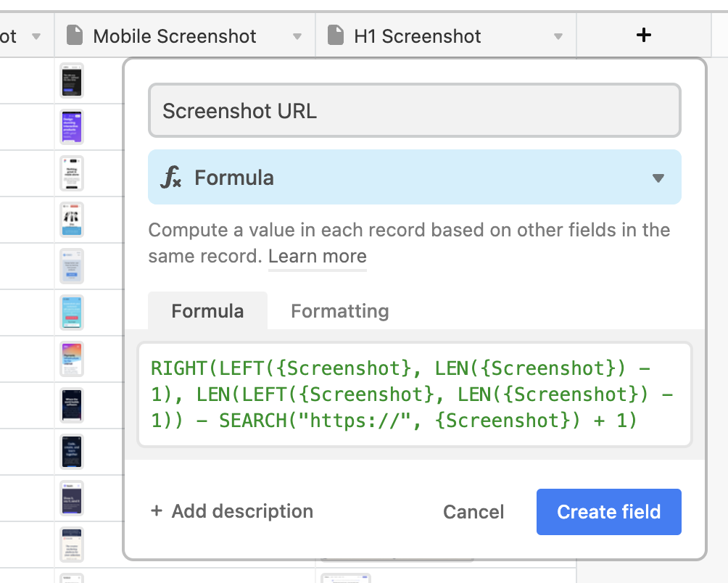The image size is (728, 583).
Task: Open the Learn more link
Action: [x=317, y=256]
